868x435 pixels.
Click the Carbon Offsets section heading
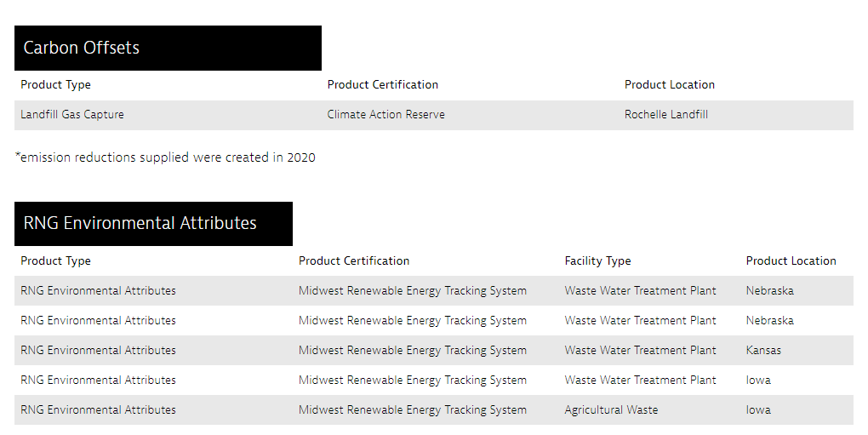coord(168,48)
